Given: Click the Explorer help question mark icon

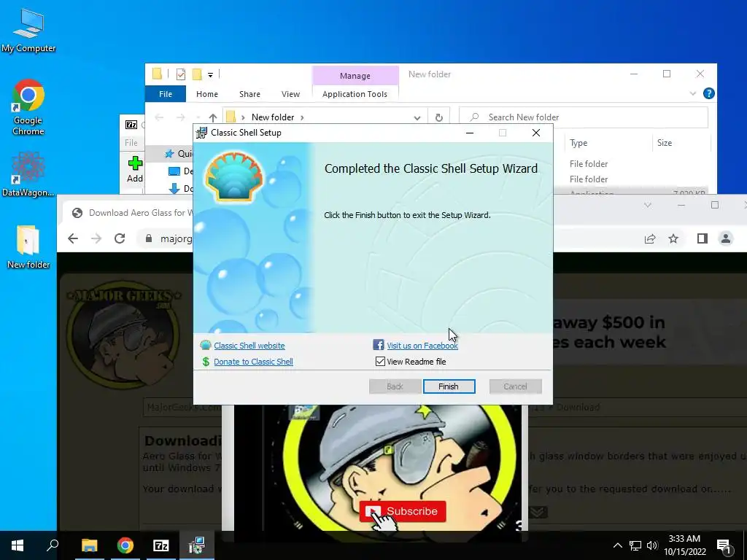Looking at the screenshot, I should [708, 93].
